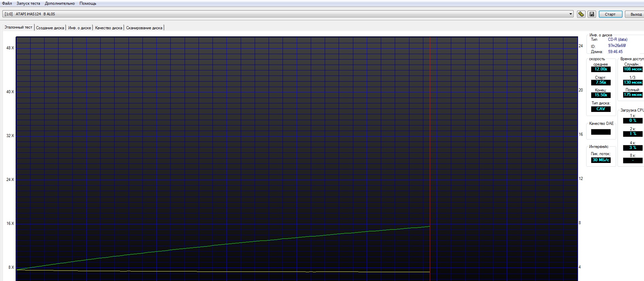Click the disc length 59:46.45
Screen dimensions: 644x281
[615, 52]
